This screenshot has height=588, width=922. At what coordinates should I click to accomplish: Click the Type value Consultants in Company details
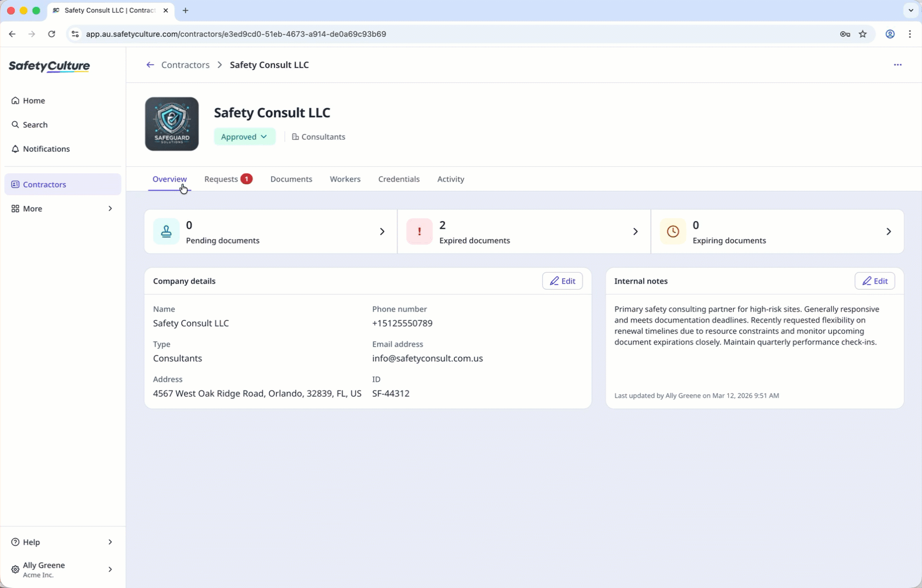pyautogui.click(x=177, y=358)
